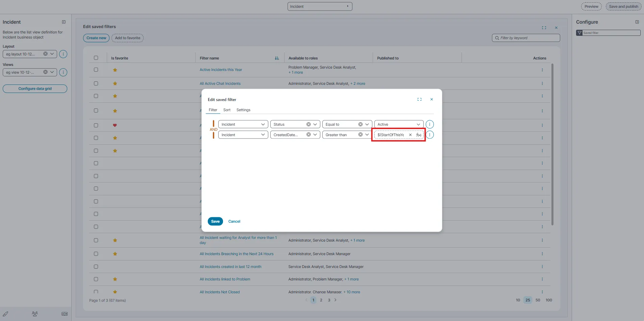Check the All Incidents linked to Problem row
Viewport: 644px width, 321px height.
point(96,279)
